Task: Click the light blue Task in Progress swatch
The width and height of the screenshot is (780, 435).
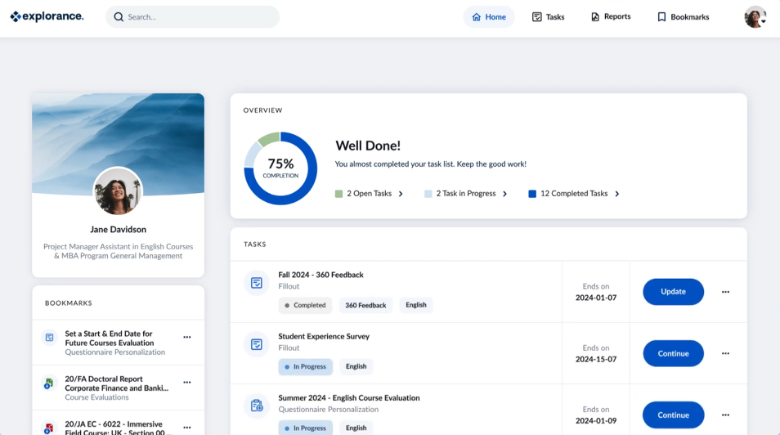Action: pos(428,194)
